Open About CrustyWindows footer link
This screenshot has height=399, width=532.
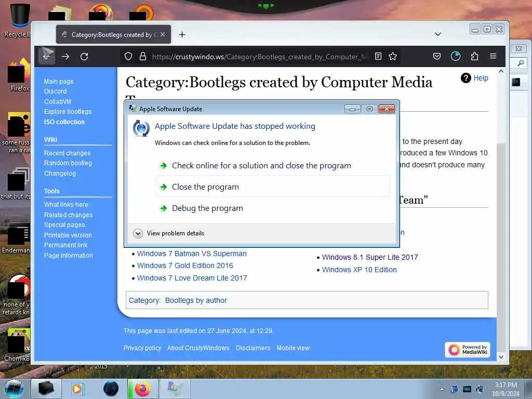[x=198, y=348]
